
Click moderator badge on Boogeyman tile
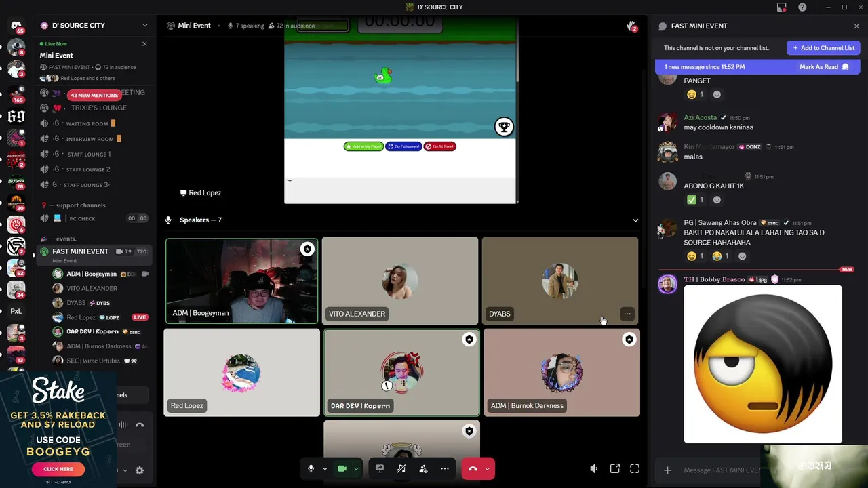point(307,249)
